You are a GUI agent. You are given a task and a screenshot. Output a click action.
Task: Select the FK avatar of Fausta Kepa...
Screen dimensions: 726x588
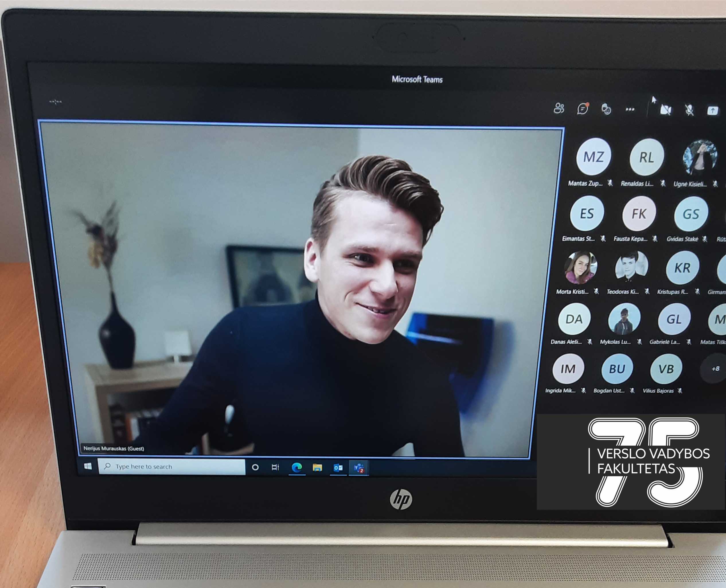(x=639, y=214)
